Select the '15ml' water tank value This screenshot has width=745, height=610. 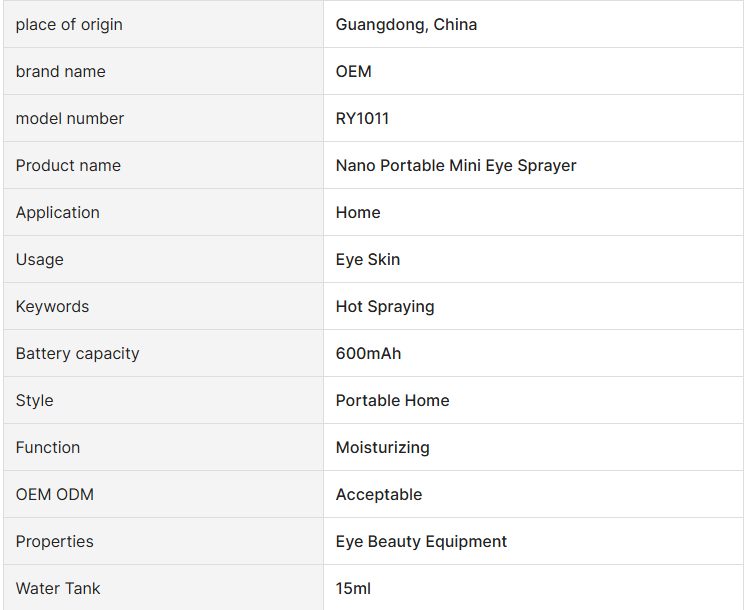click(x=353, y=588)
